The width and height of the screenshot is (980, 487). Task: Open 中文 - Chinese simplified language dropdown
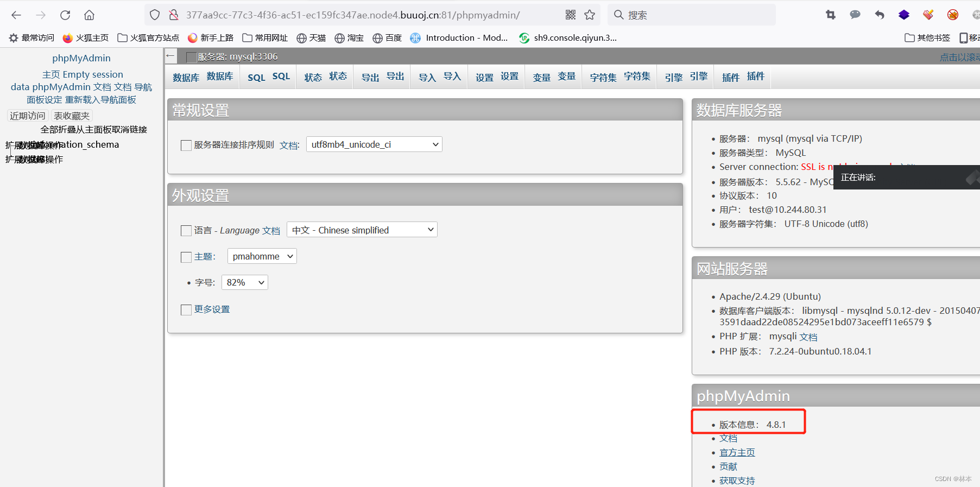click(x=362, y=230)
